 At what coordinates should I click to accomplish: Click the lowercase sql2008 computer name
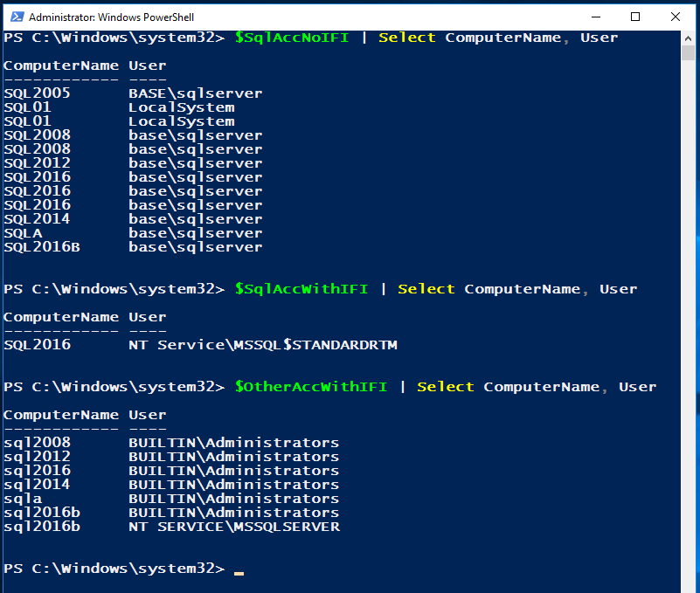click(37, 443)
